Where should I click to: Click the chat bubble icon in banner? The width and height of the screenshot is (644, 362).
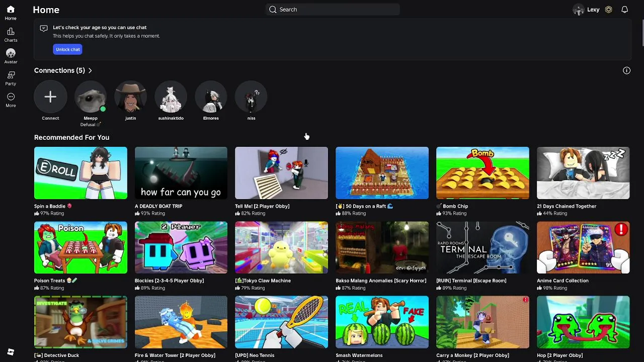point(44,29)
